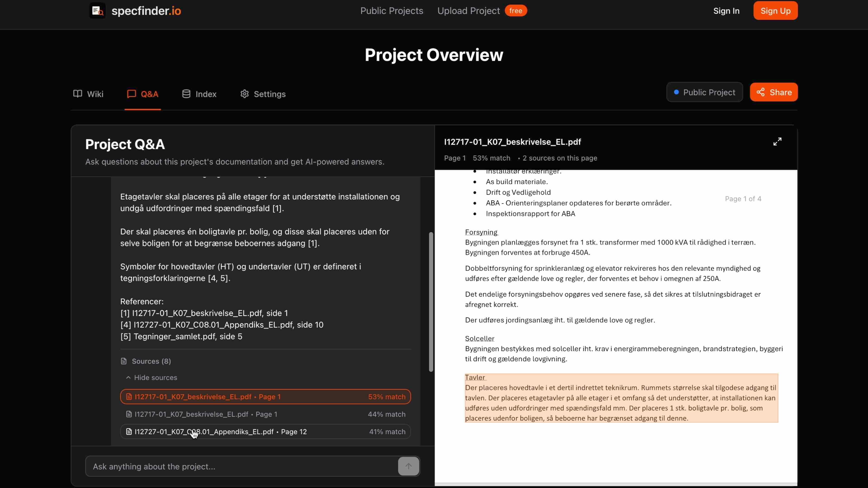868x488 pixels.
Task: Click the Public Projects nav link
Action: pyautogui.click(x=392, y=11)
